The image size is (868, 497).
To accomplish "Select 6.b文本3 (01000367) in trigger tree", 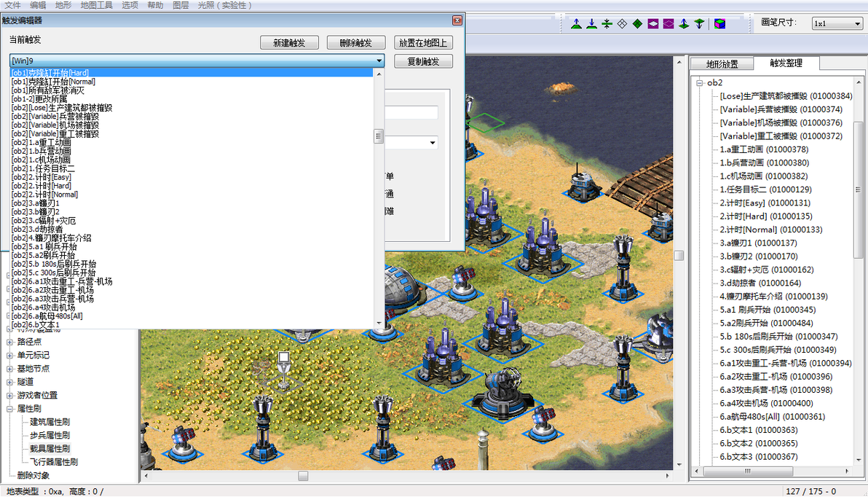I will (x=758, y=456).
